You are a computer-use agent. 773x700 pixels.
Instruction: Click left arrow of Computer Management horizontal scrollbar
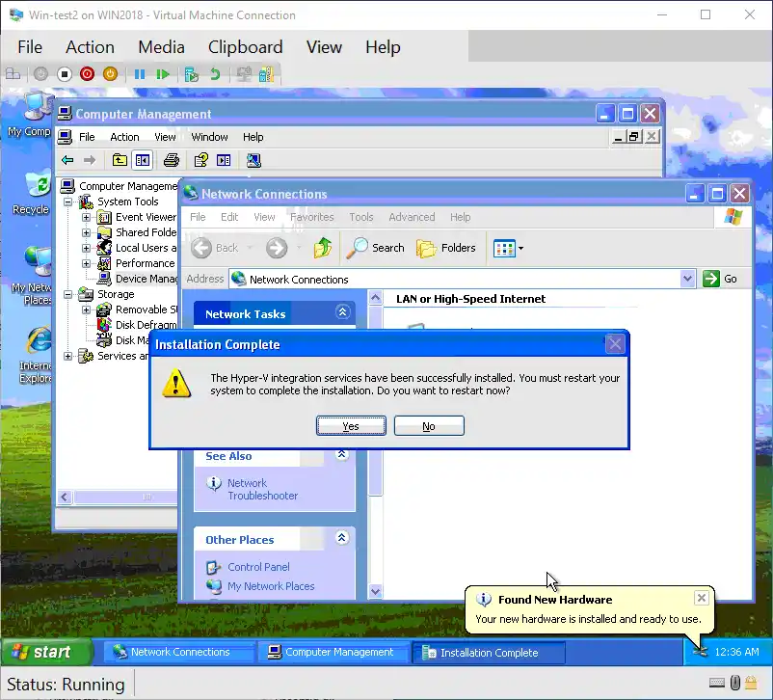point(65,497)
